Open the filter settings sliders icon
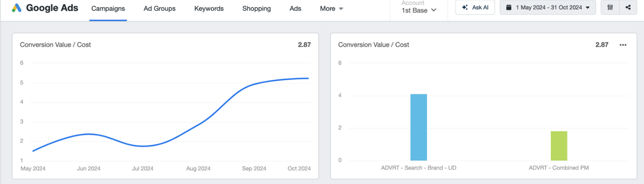Image resolution: width=644 pixels, height=184 pixels. pos(610,8)
